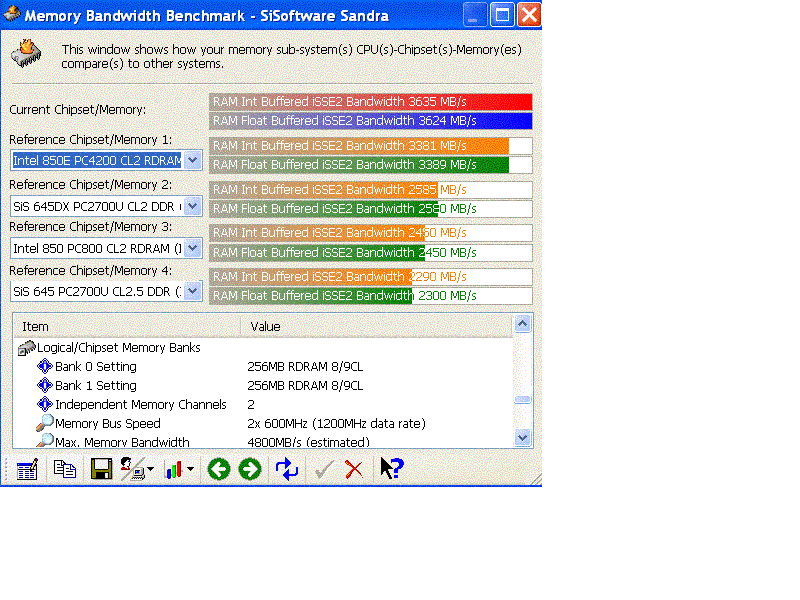Click the Memory Bus Speed magnifier icon
800x600 pixels.
pos(45,423)
